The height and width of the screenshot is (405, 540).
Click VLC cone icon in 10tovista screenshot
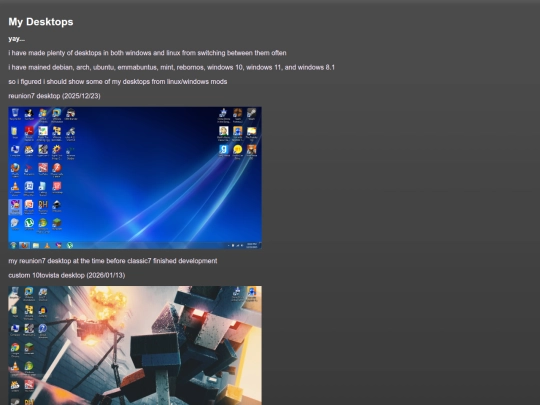click(15, 367)
